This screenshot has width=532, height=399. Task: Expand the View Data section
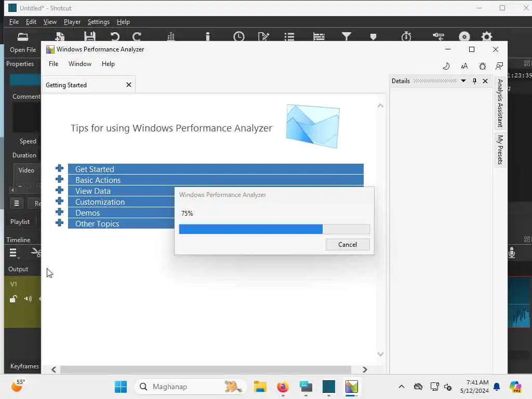pyautogui.click(x=59, y=190)
